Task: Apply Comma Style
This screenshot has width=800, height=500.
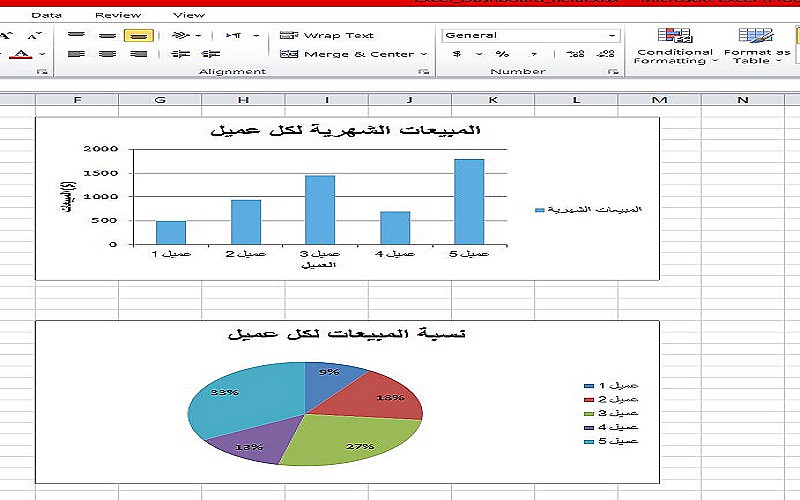Action: (534, 54)
